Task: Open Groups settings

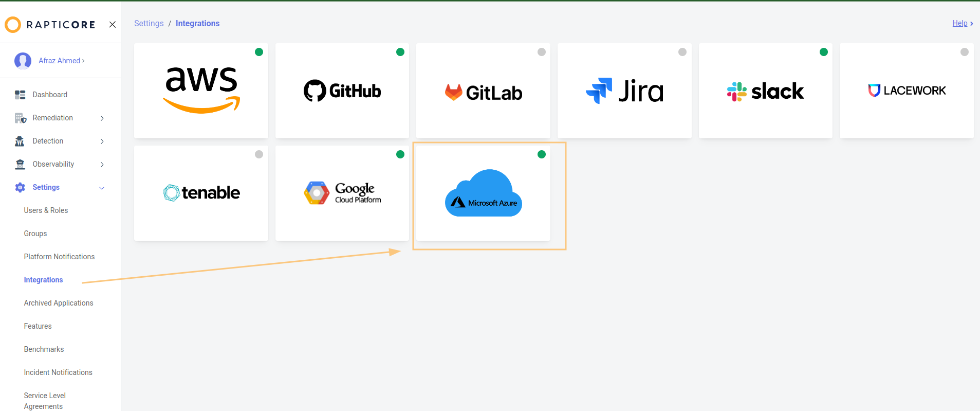Action: (35, 234)
